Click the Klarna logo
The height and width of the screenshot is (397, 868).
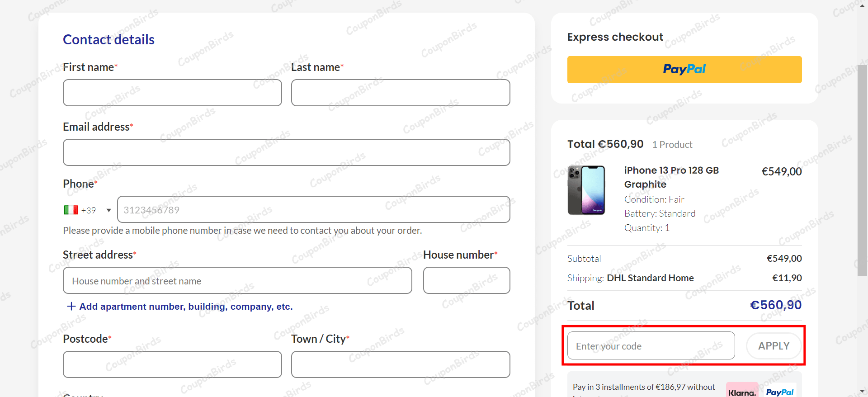click(x=741, y=391)
